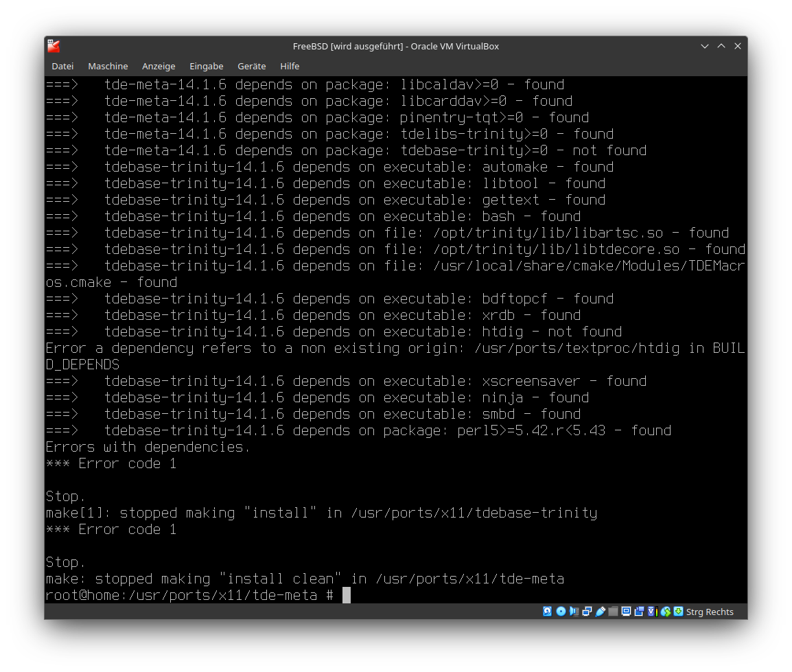Click the ninja - found line
Image resolution: width=792 pixels, height=672 pixels.
(x=317, y=397)
